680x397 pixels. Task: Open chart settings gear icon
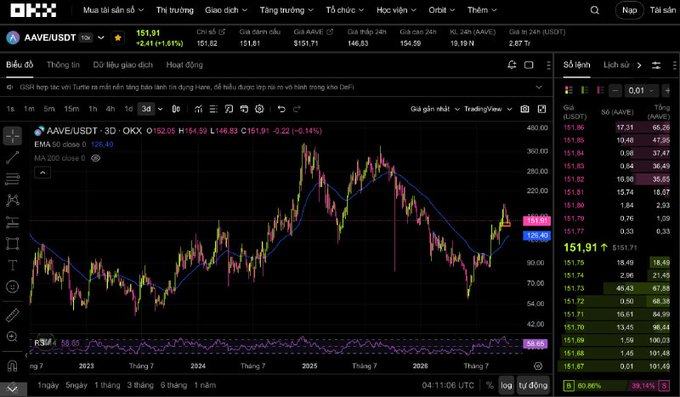click(x=259, y=109)
